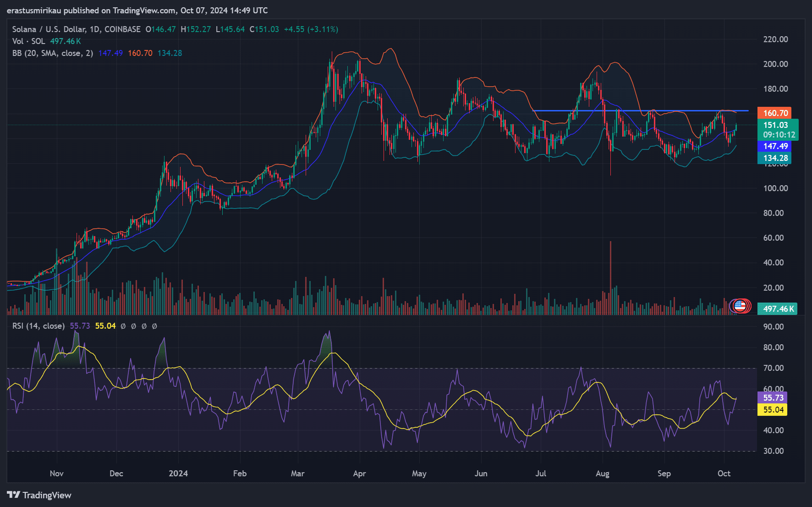Click the 497.46K volume scale tag
This screenshot has width=812, height=507.
point(777,309)
